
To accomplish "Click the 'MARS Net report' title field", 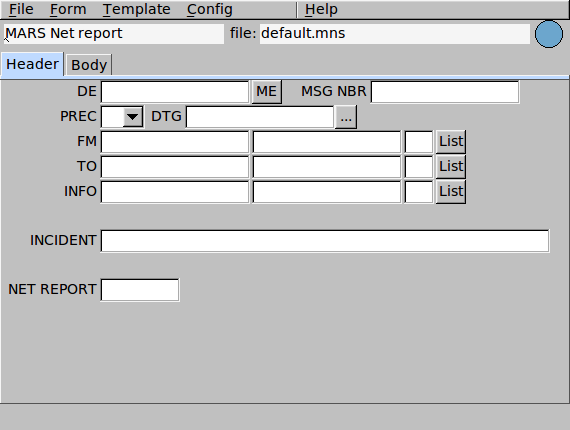I will pos(114,34).
